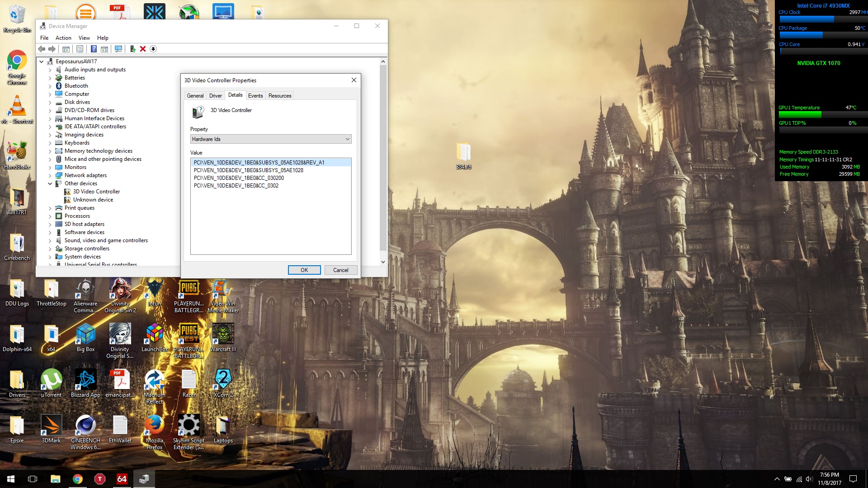
Task: Select Sound, video and game controllers item
Action: [x=106, y=240]
